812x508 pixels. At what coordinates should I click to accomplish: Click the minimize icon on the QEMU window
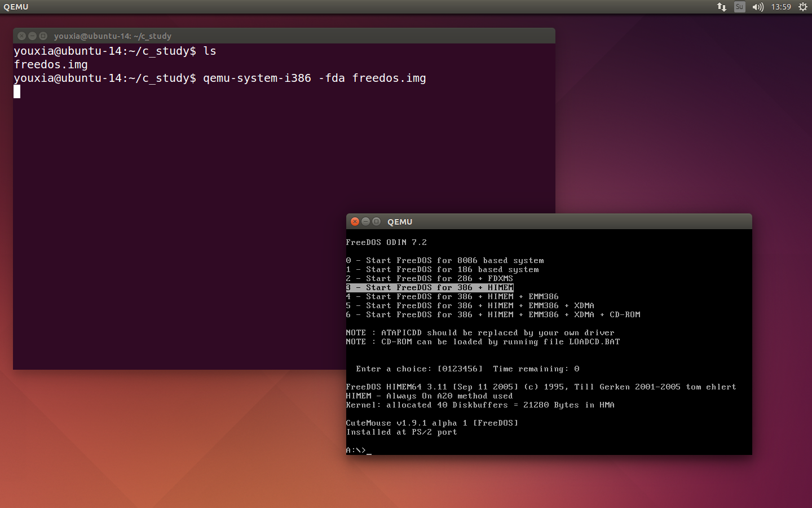(x=365, y=221)
